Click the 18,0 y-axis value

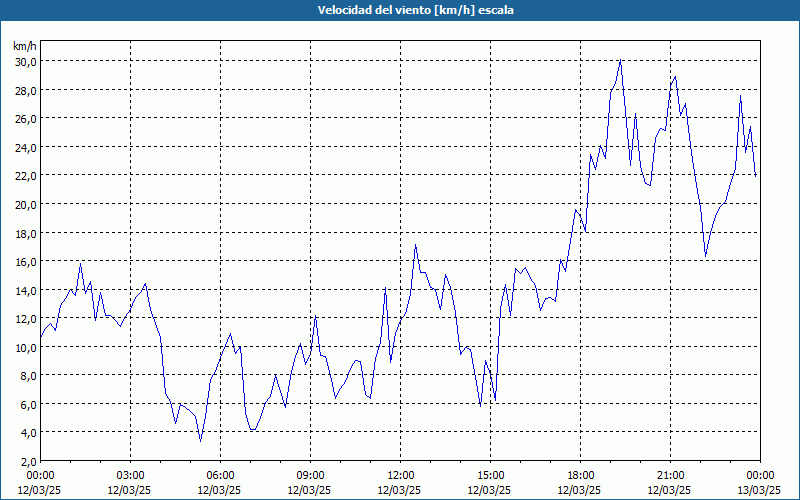click(x=26, y=233)
